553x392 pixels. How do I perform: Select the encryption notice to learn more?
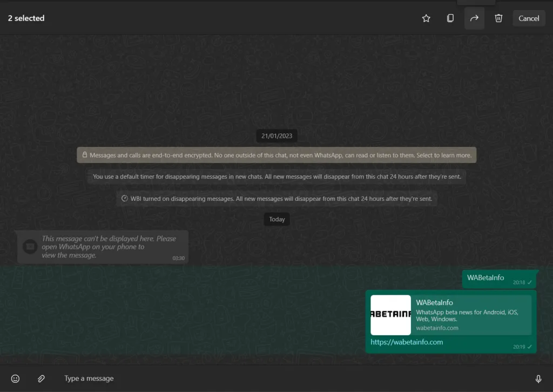(276, 155)
